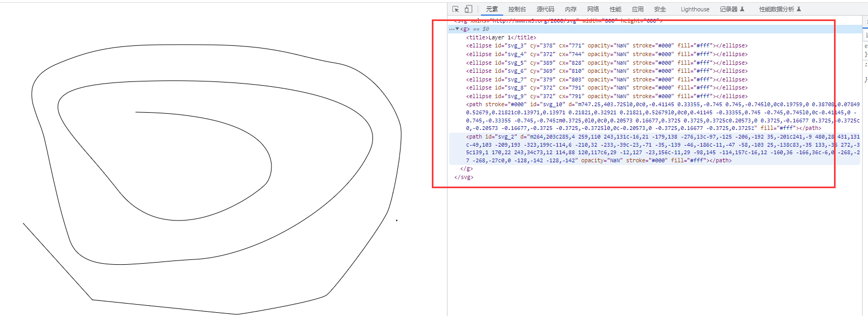Open the 安全 tab

(660, 9)
